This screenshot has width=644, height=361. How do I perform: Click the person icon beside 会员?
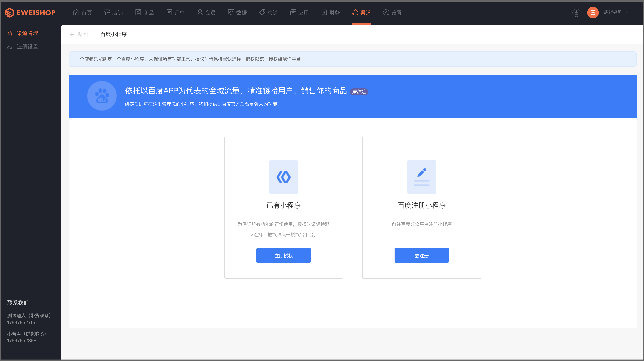pyautogui.click(x=200, y=12)
